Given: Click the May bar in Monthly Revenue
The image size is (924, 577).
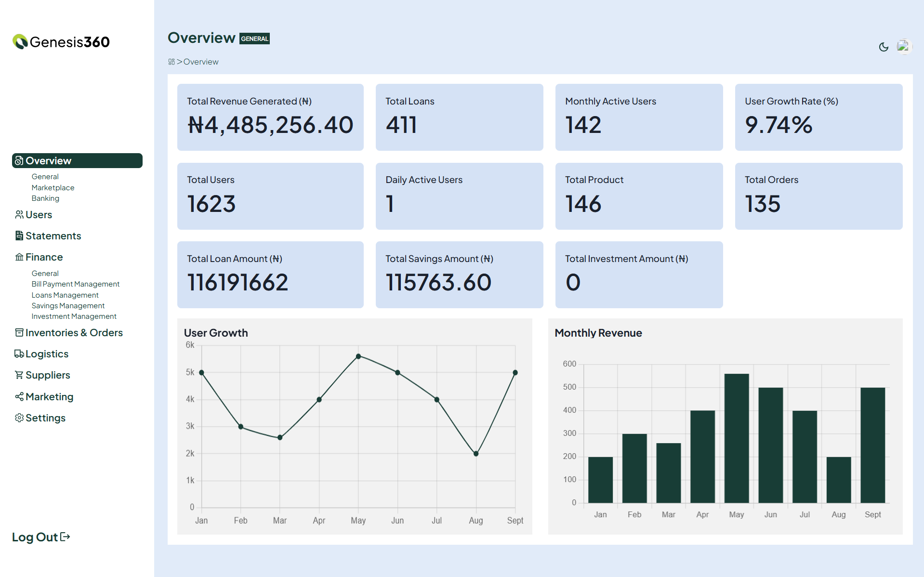Looking at the screenshot, I should pos(737,438).
